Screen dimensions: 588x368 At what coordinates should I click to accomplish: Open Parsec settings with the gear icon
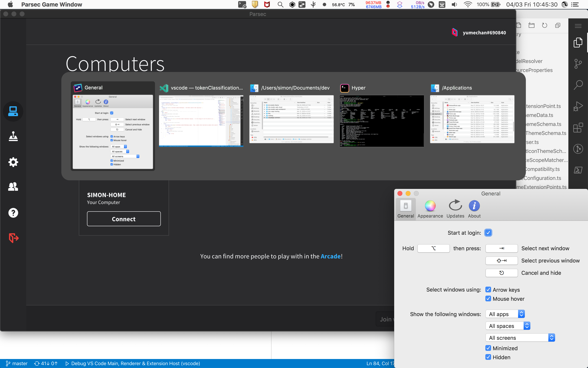pos(13,162)
